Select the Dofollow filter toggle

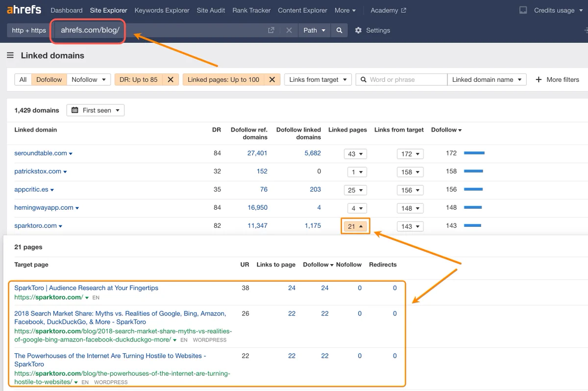[49, 79]
